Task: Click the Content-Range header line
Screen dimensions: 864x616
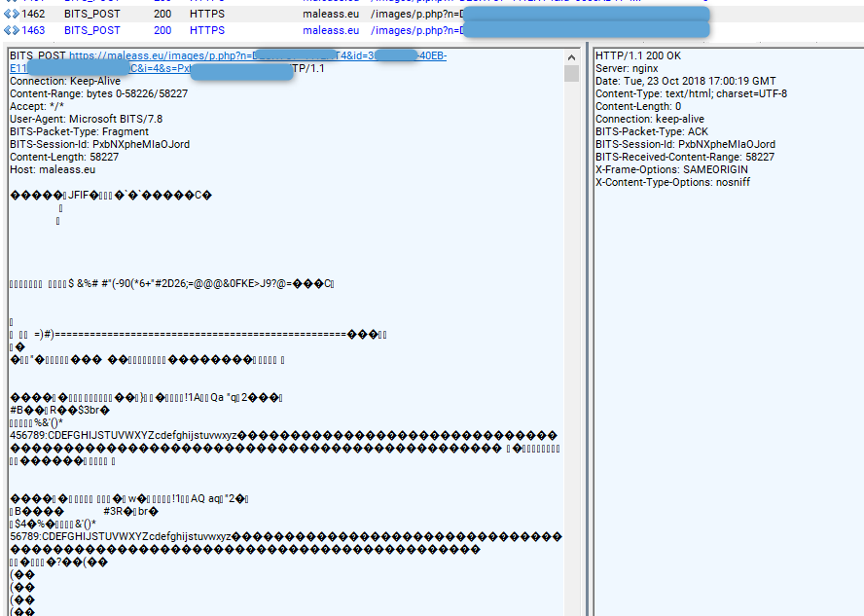Action: click(98, 93)
